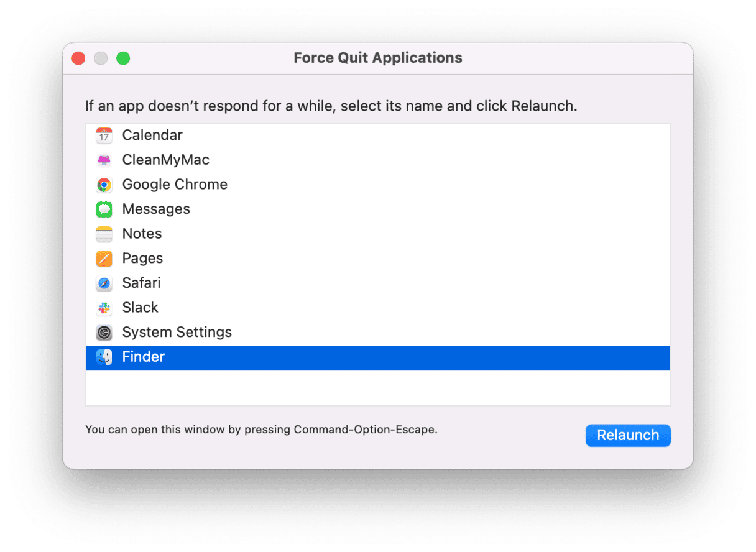
Task: Click the Finder face icon
Action: click(104, 357)
